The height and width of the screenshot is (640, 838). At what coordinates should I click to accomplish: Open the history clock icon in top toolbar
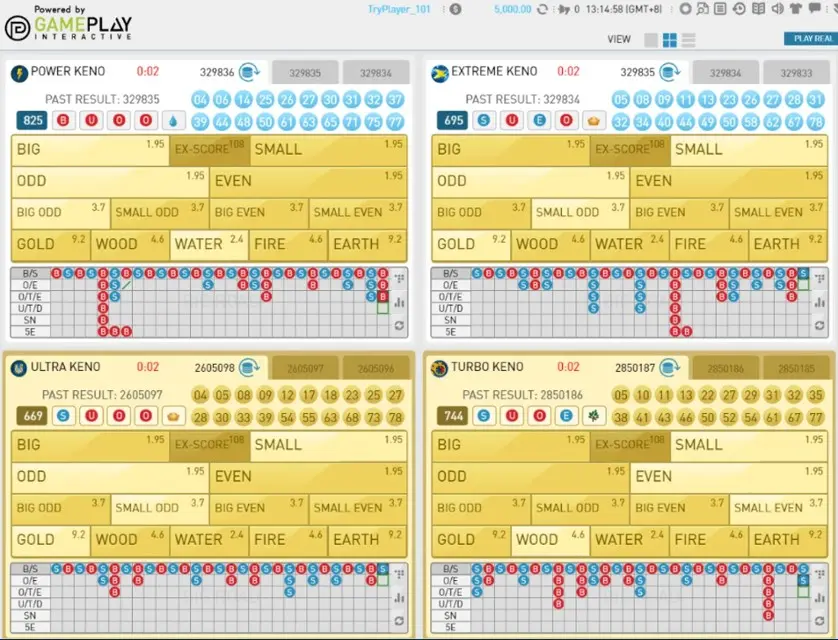[739, 9]
